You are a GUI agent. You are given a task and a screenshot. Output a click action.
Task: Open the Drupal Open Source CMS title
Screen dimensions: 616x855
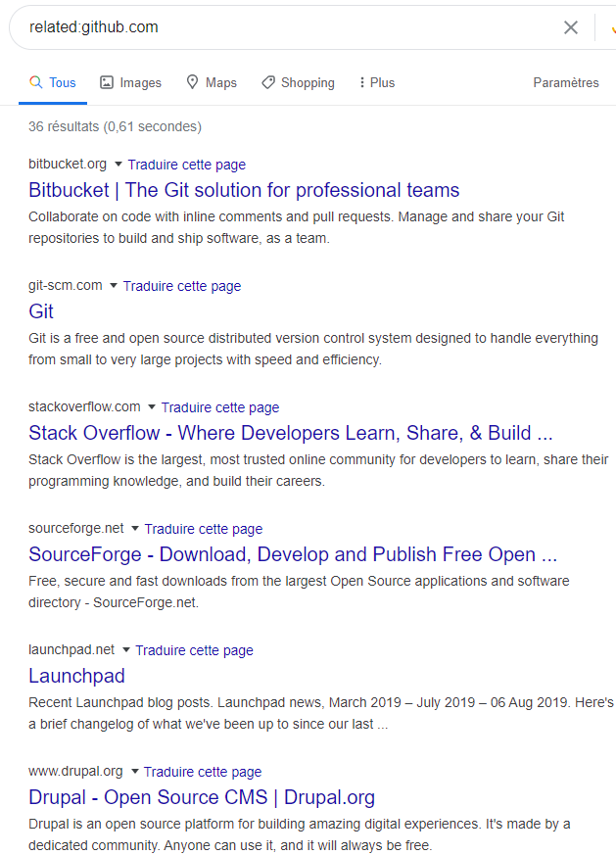202,797
